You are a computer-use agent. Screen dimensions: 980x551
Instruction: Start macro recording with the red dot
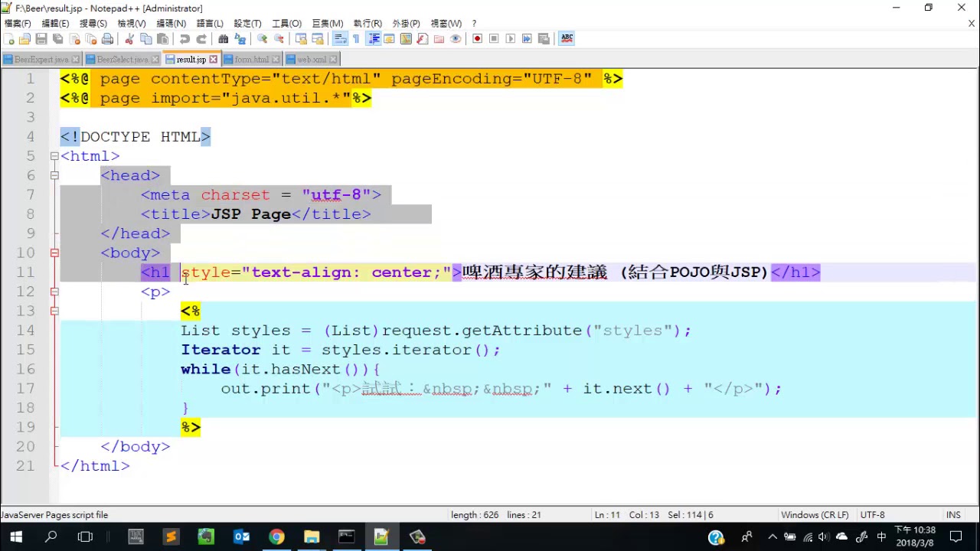(x=477, y=38)
